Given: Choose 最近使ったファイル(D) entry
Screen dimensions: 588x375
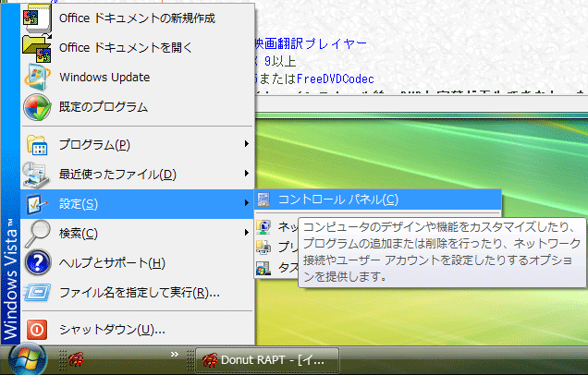Looking at the screenshot, I should click(x=138, y=175).
